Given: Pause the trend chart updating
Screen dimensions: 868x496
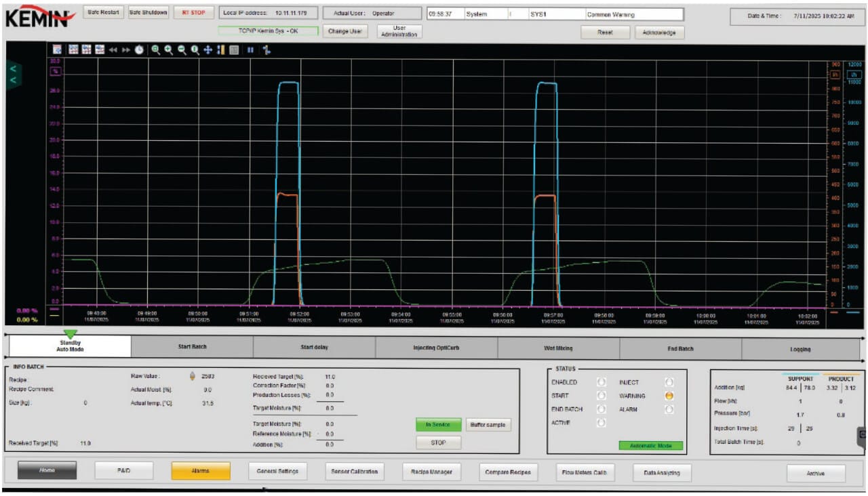Looking at the screenshot, I should tap(250, 50).
